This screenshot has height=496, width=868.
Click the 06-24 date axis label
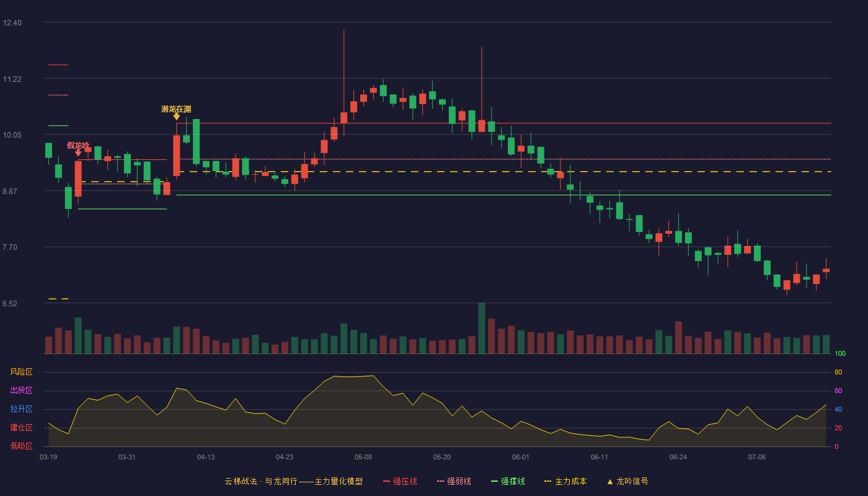point(678,457)
